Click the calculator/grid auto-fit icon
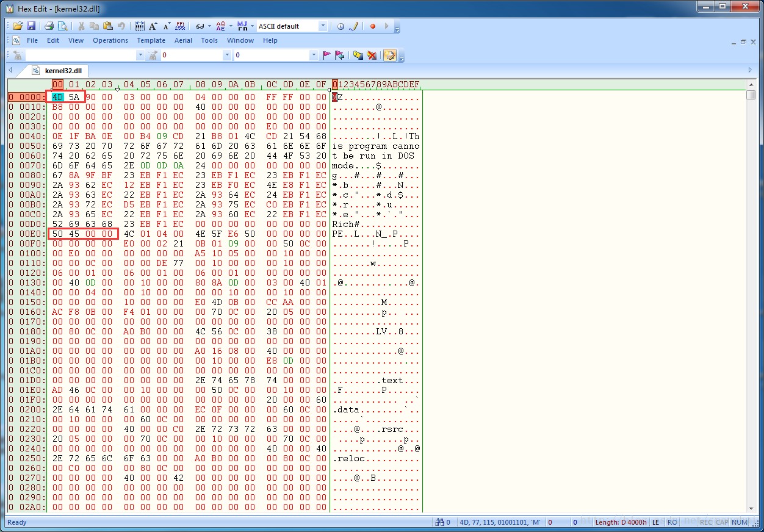Viewport: 764px width, 532px height. click(x=140, y=26)
